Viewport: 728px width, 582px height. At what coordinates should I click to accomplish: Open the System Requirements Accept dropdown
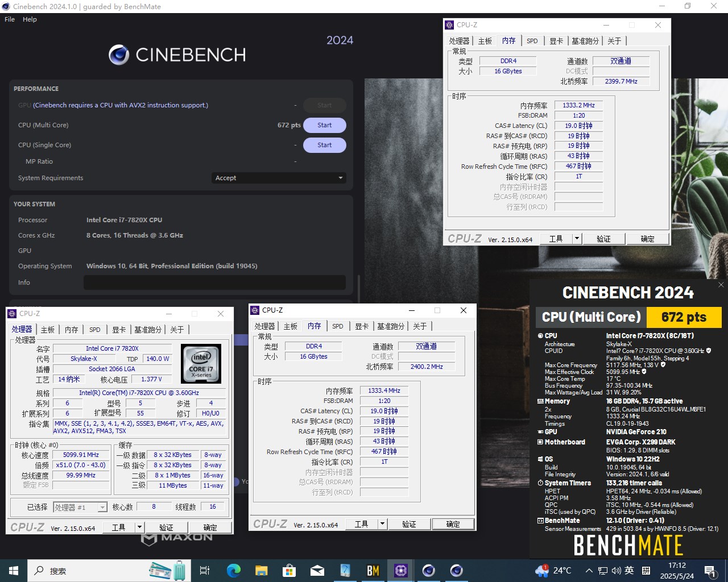(279, 178)
